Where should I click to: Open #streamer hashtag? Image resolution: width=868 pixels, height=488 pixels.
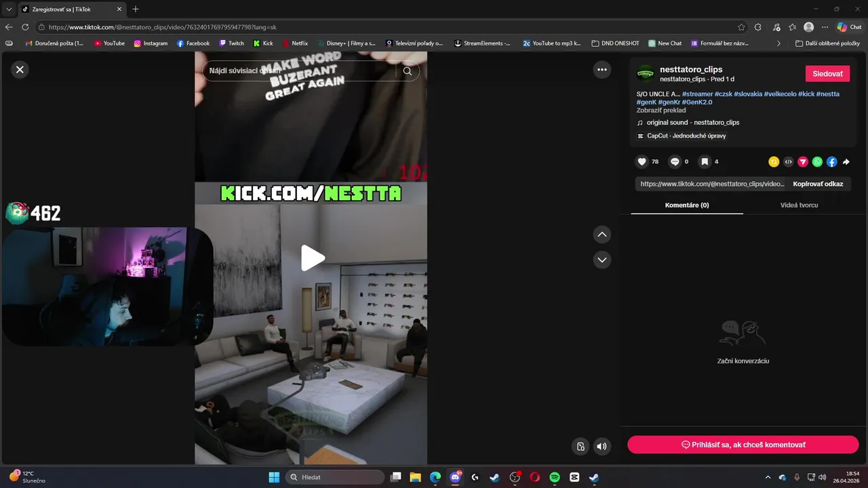(x=697, y=94)
